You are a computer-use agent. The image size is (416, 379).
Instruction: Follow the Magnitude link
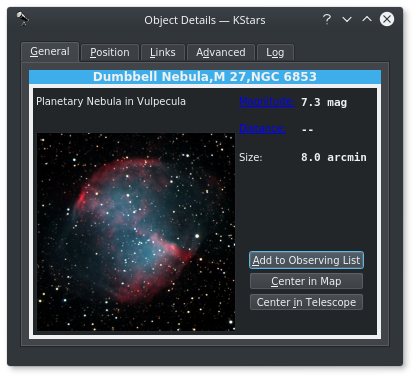pos(267,101)
